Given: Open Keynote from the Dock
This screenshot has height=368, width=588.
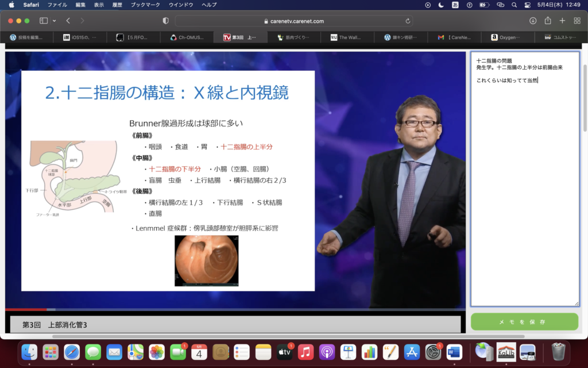Looking at the screenshot, I should point(348,351).
